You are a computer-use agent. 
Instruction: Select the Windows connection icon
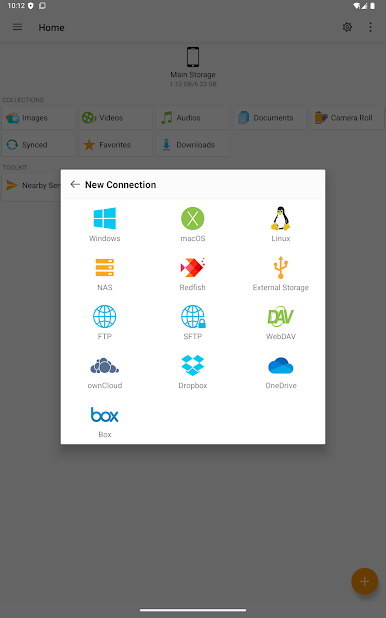[104, 218]
